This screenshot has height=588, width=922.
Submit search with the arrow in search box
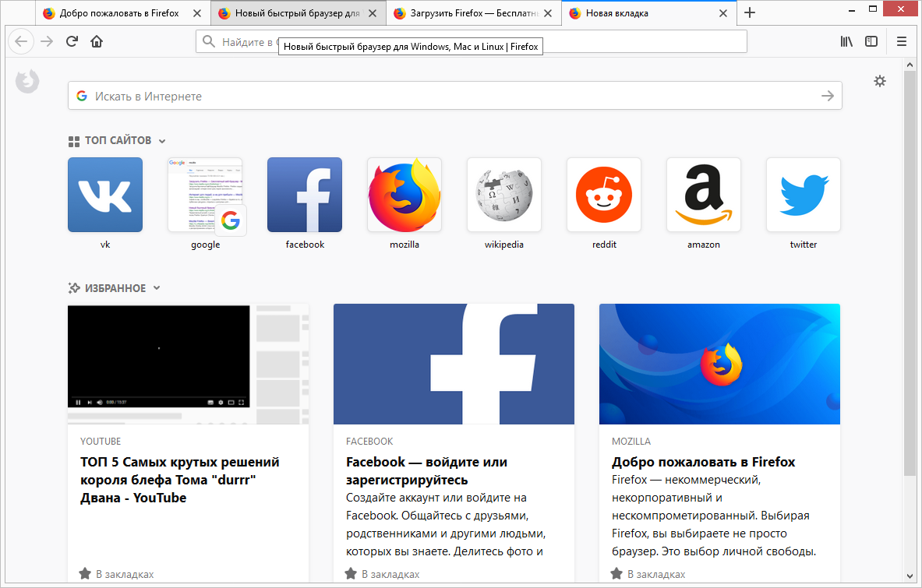[828, 96]
